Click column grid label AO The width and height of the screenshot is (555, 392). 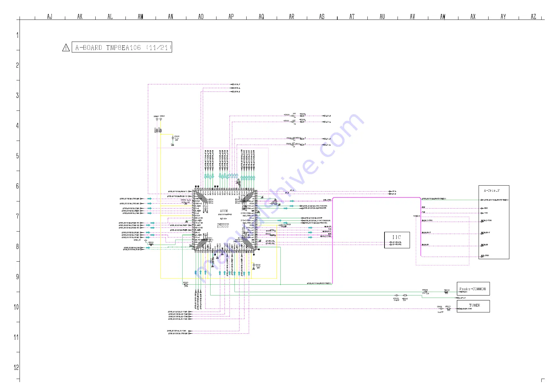[x=201, y=16]
